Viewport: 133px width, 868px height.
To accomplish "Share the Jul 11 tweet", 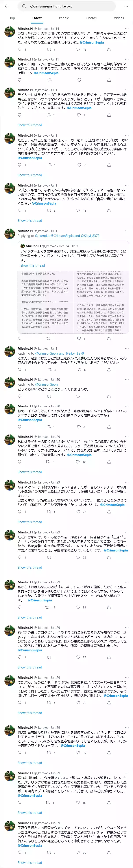I will (x=109, y=80).
